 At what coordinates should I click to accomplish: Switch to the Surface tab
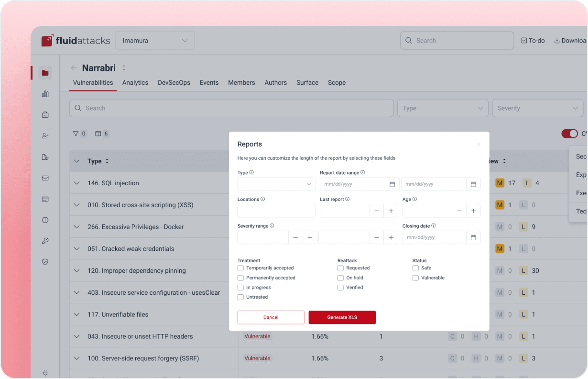tap(307, 83)
